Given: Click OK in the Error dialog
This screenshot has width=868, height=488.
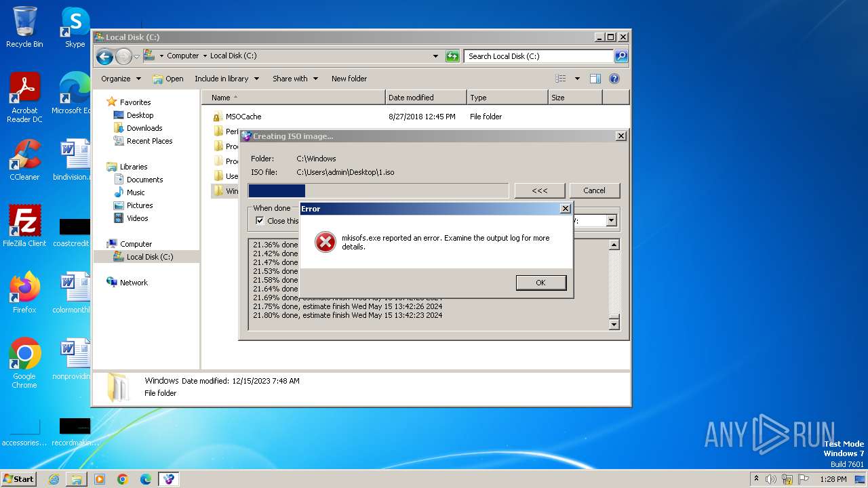Looking at the screenshot, I should coord(540,283).
